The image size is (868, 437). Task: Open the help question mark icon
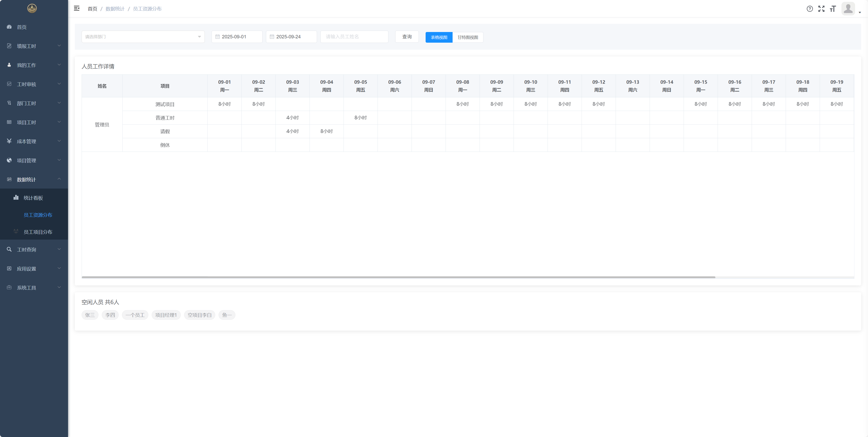(810, 9)
